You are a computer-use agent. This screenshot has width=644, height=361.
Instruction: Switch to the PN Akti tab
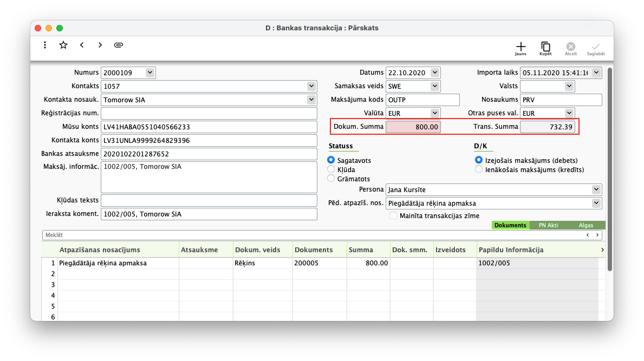(x=548, y=225)
